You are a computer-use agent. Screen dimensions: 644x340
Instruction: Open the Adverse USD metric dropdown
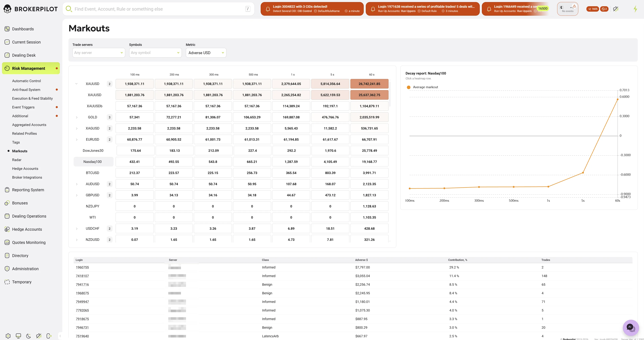[206, 53]
